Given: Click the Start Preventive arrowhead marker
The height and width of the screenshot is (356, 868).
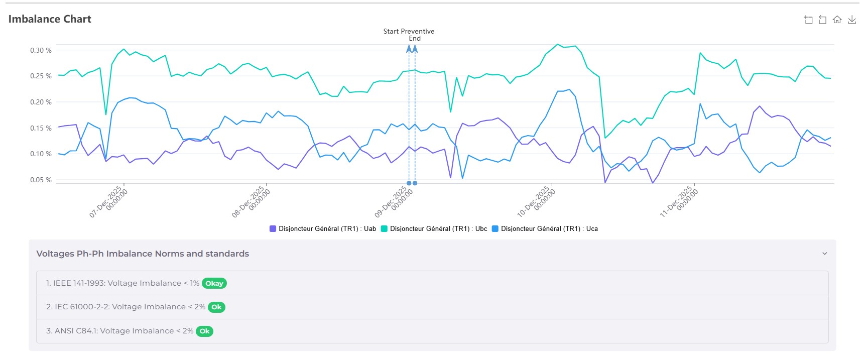Looking at the screenshot, I should (x=409, y=49).
